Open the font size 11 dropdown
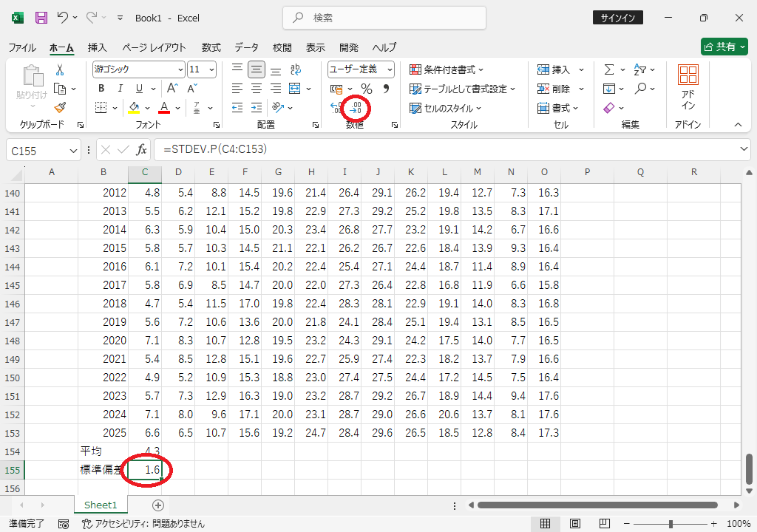This screenshot has width=757, height=532. (211, 70)
